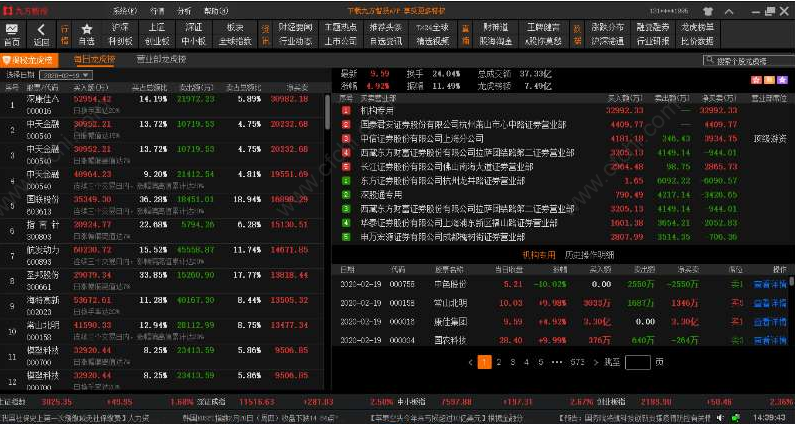Open the 自选 star favorites icon

(x=87, y=29)
